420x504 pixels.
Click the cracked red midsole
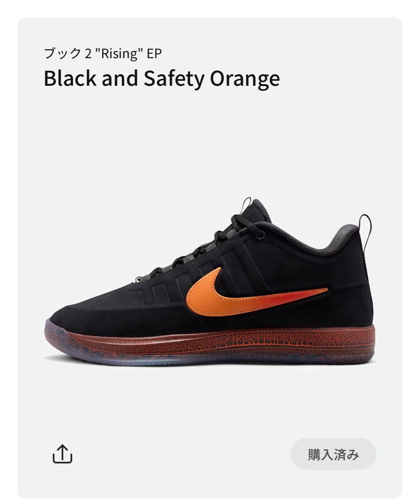pyautogui.click(x=233, y=343)
